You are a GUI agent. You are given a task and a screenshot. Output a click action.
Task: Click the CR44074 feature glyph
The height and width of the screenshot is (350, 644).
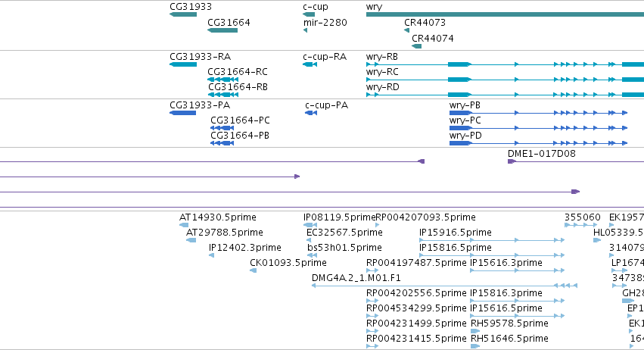[x=416, y=46]
